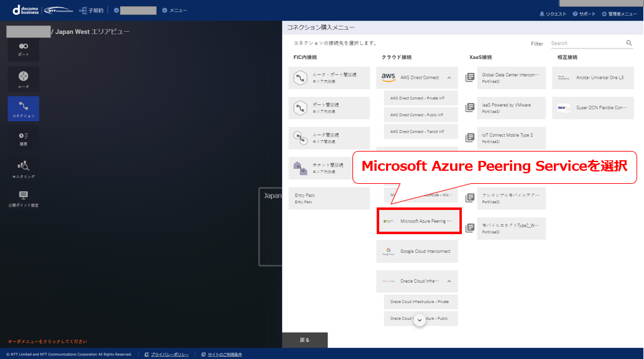Screen dimensions: 644x359
Task: Click the Super OCN logo icon
Action: click(563, 108)
